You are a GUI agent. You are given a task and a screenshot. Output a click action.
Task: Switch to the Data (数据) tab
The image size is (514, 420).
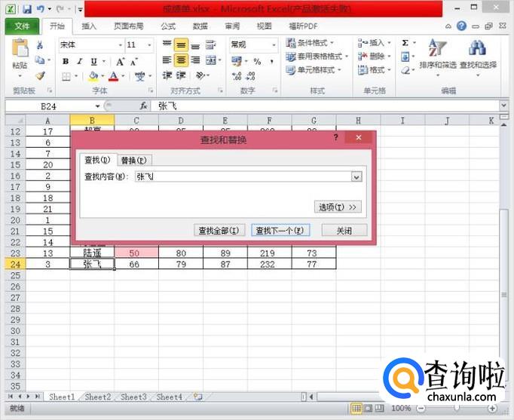coord(200,26)
